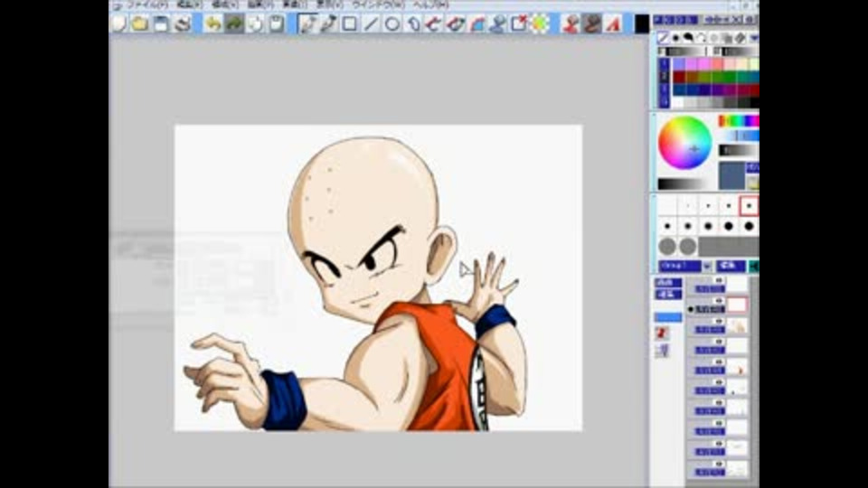The width and height of the screenshot is (868, 488).
Task: Select the red letter A text tool
Action: click(x=613, y=23)
